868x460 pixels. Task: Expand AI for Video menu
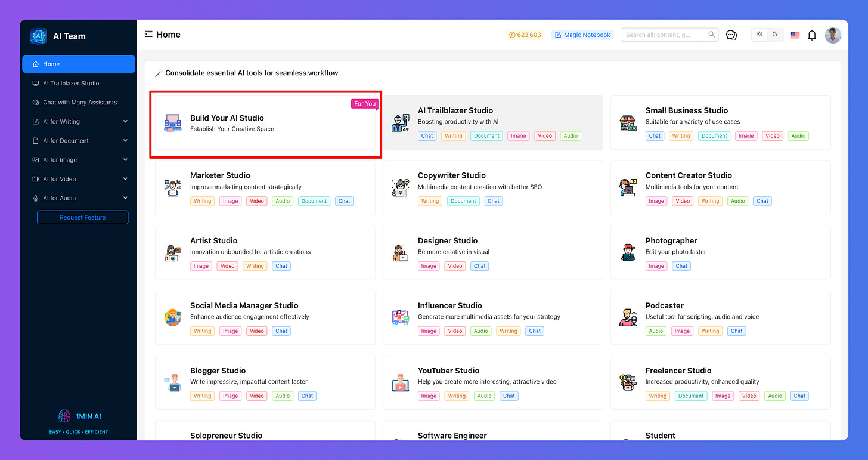[79, 179]
